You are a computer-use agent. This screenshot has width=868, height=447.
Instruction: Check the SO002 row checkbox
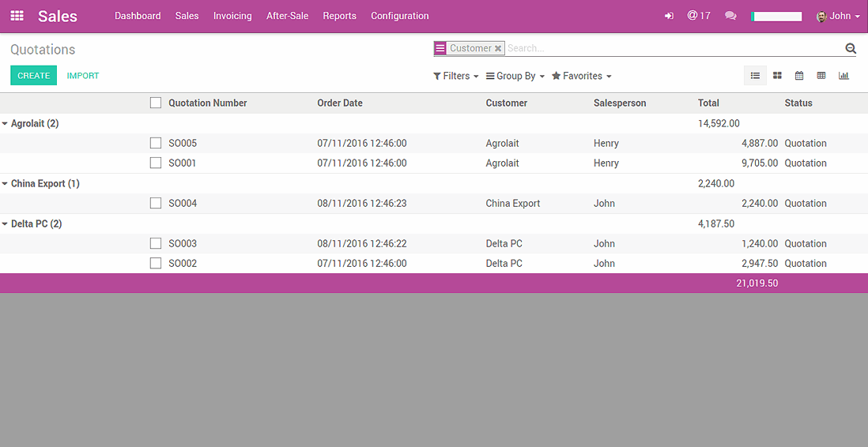(156, 263)
